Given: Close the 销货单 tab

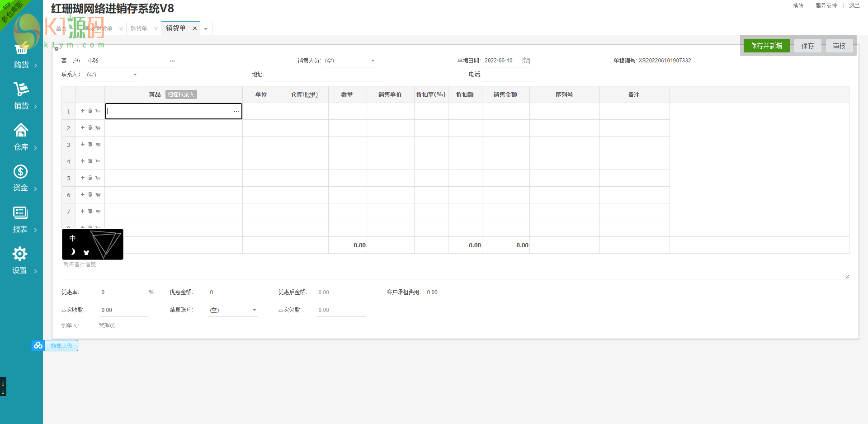Looking at the screenshot, I should click(x=195, y=28).
